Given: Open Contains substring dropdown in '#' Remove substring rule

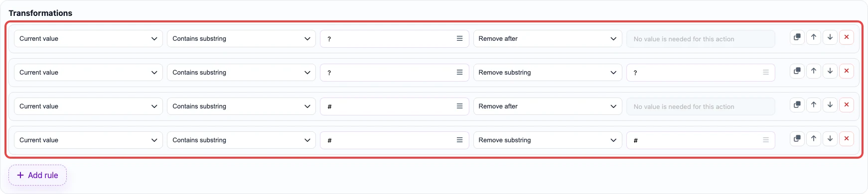Looking at the screenshot, I should point(241,140).
